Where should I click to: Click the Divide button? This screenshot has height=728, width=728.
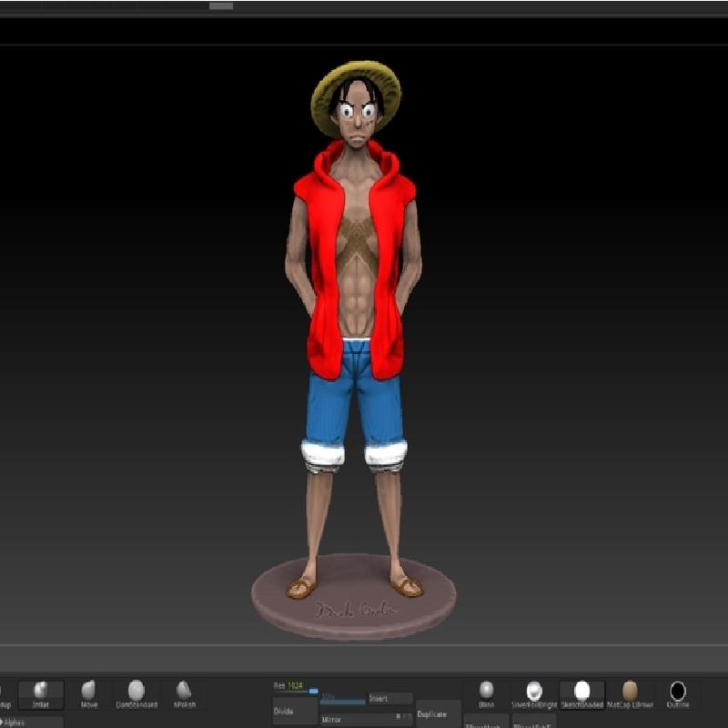tap(295, 711)
